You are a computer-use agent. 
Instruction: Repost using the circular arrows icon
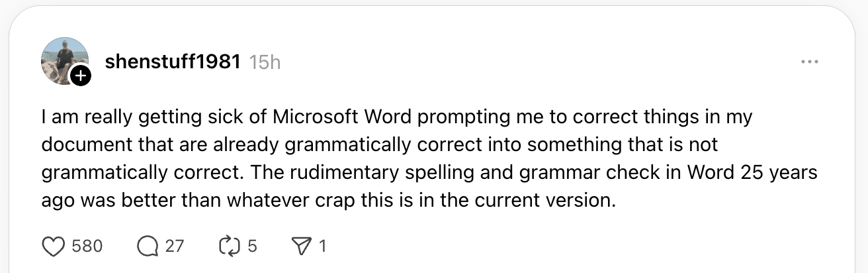tap(228, 246)
